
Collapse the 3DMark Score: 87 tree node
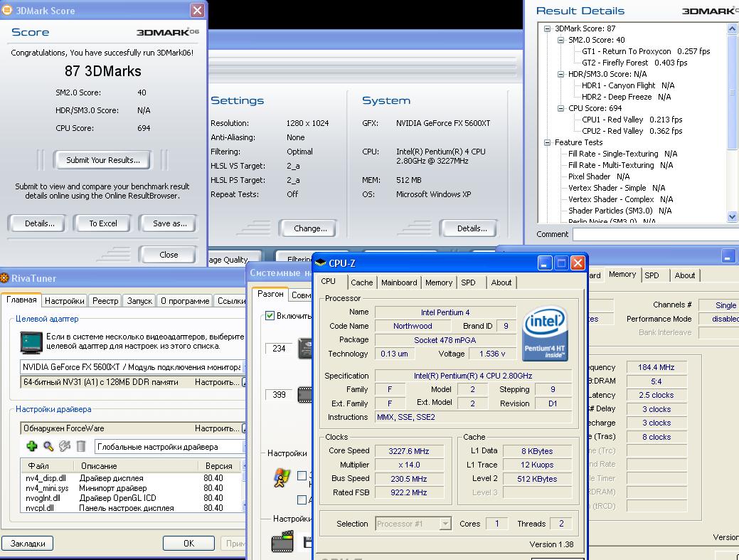(x=547, y=28)
